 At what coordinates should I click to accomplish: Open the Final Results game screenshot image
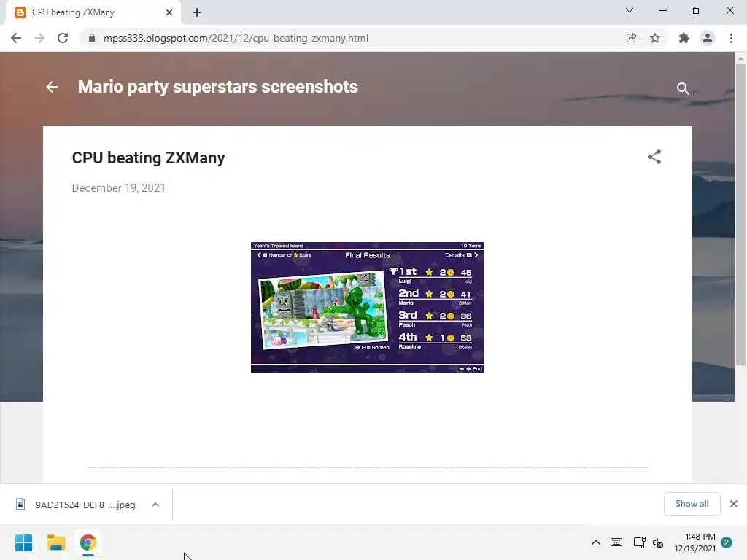click(x=368, y=307)
